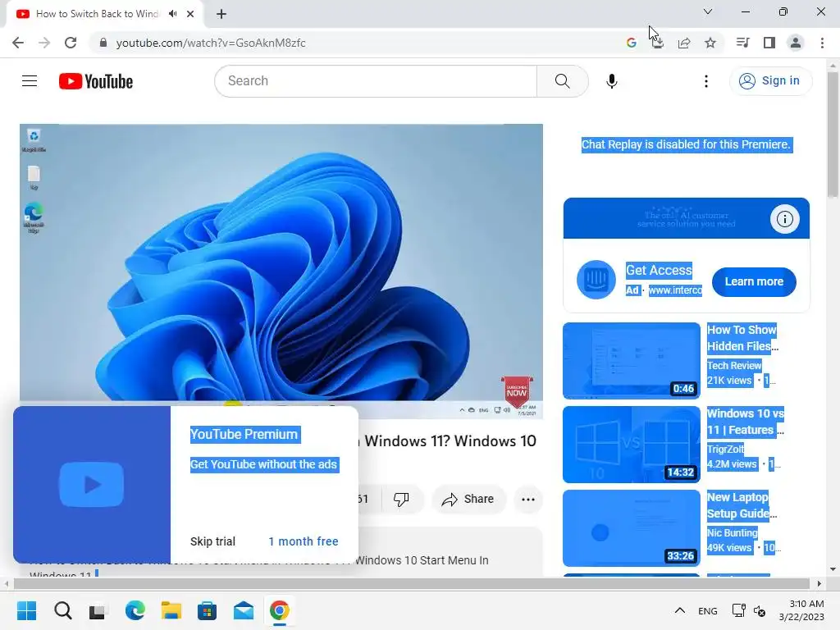Click the install/download page icon in address bar
This screenshot has height=630, width=840.
coord(658,43)
